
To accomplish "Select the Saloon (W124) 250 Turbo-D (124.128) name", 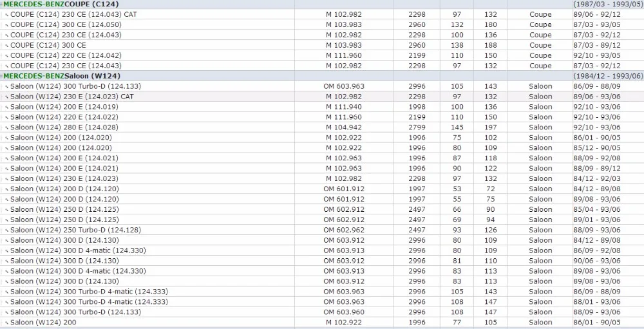I will point(75,230).
